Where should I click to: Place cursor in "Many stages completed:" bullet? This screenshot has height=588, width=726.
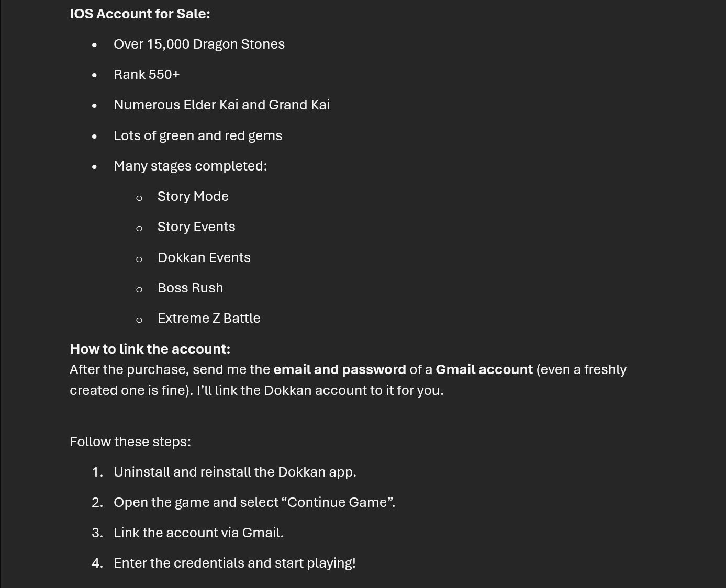tap(190, 166)
